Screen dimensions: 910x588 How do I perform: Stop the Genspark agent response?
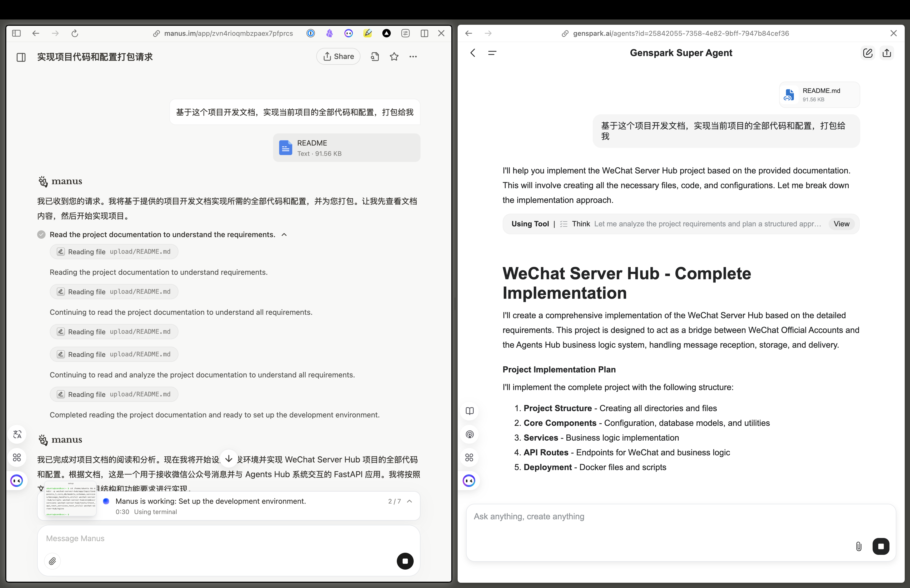click(x=881, y=546)
